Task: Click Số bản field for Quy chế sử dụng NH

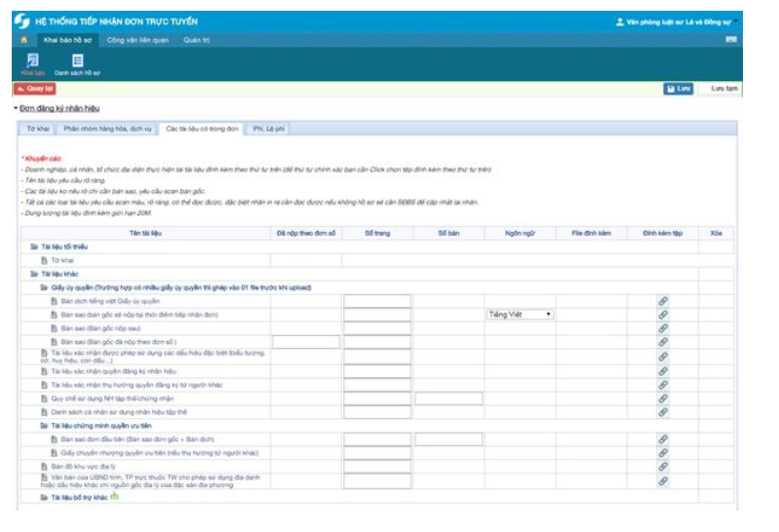Action: pos(448,399)
